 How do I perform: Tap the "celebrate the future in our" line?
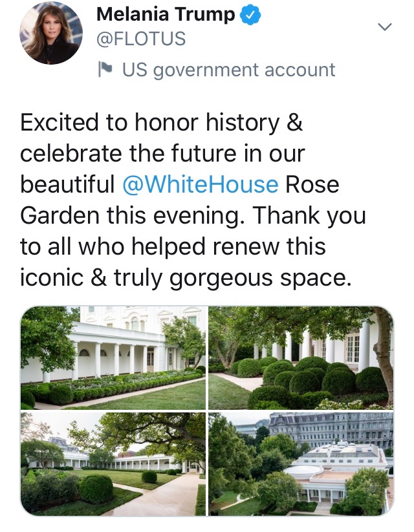[162, 154]
